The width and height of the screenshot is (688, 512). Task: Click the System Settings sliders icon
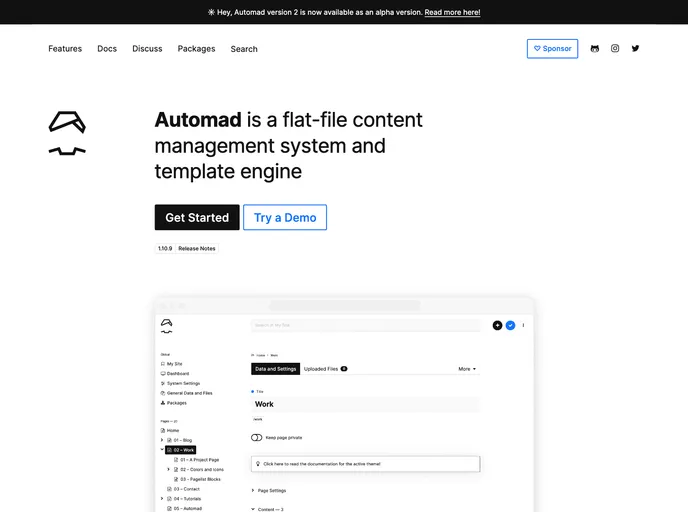point(163,383)
